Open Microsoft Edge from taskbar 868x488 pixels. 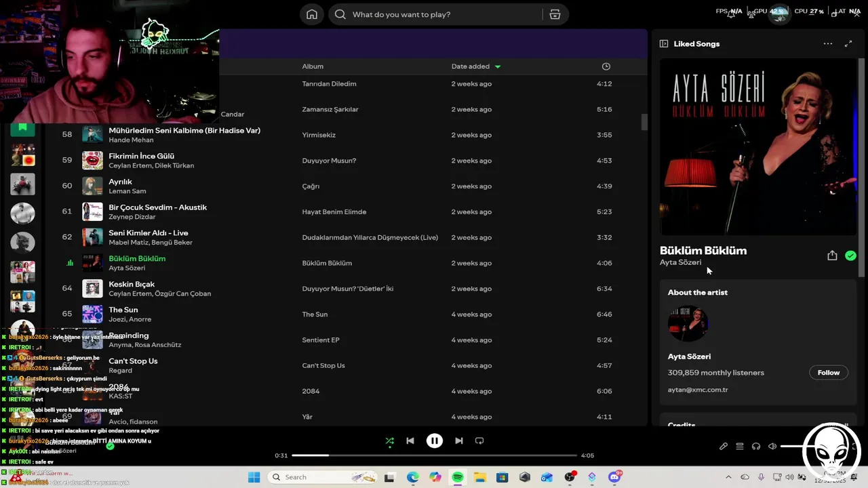coord(412,477)
